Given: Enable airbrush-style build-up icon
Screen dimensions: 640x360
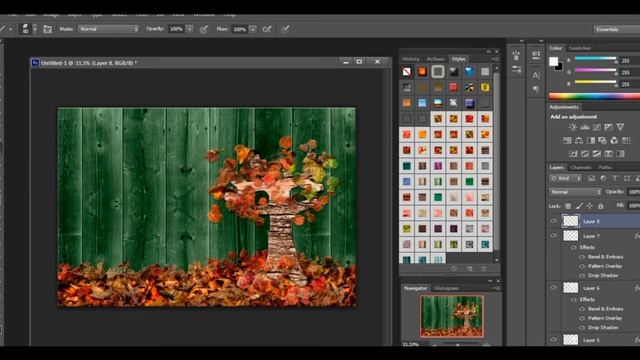Looking at the screenshot, I should pyautogui.click(x=267, y=29).
